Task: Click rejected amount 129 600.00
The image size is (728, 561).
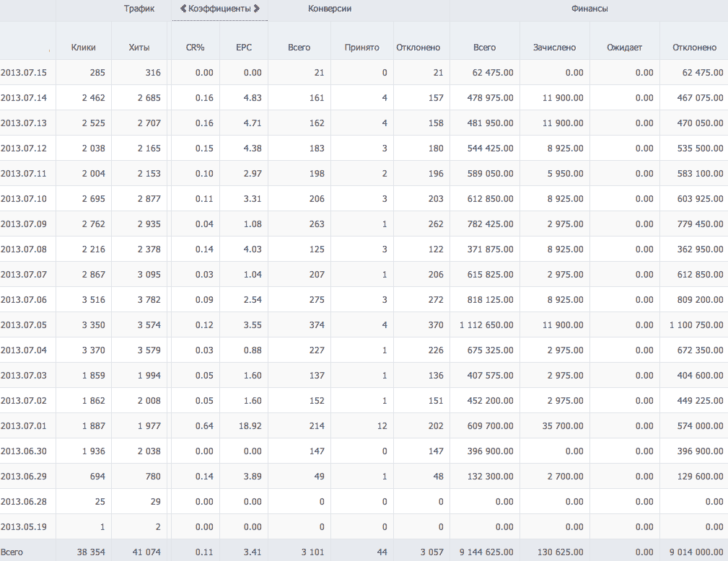Action: click(x=700, y=477)
